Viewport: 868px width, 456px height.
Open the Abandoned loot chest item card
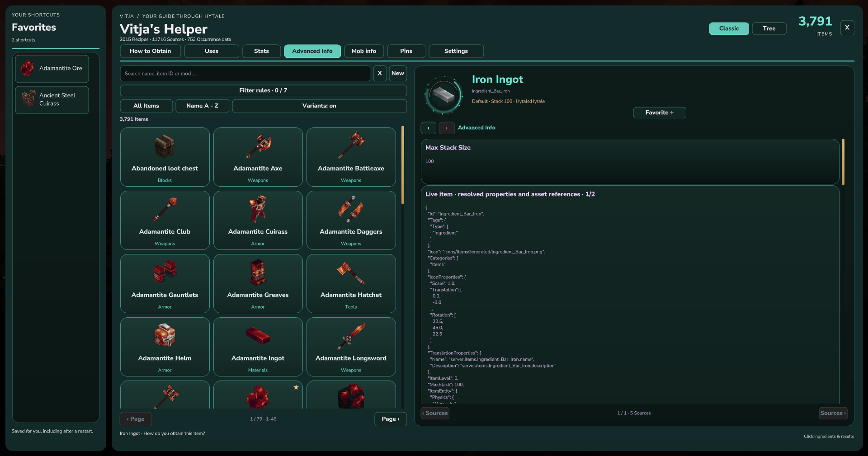(x=165, y=157)
